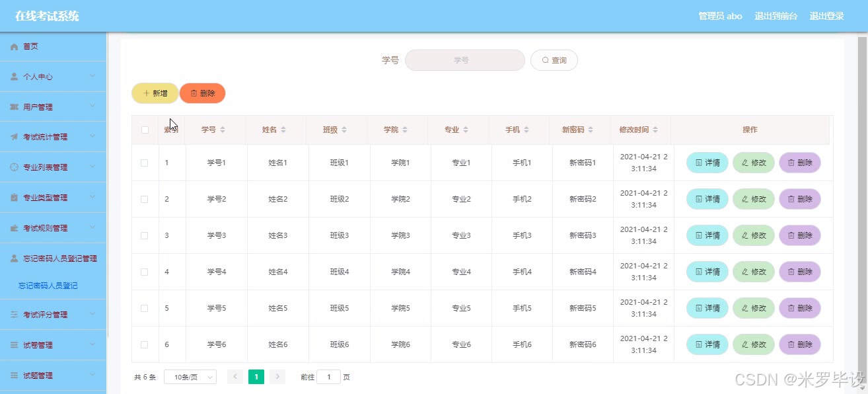Viewport: 868px width, 394px height.
Task: Click the clipboard icon beside 专业类型管理
Action: (14, 198)
